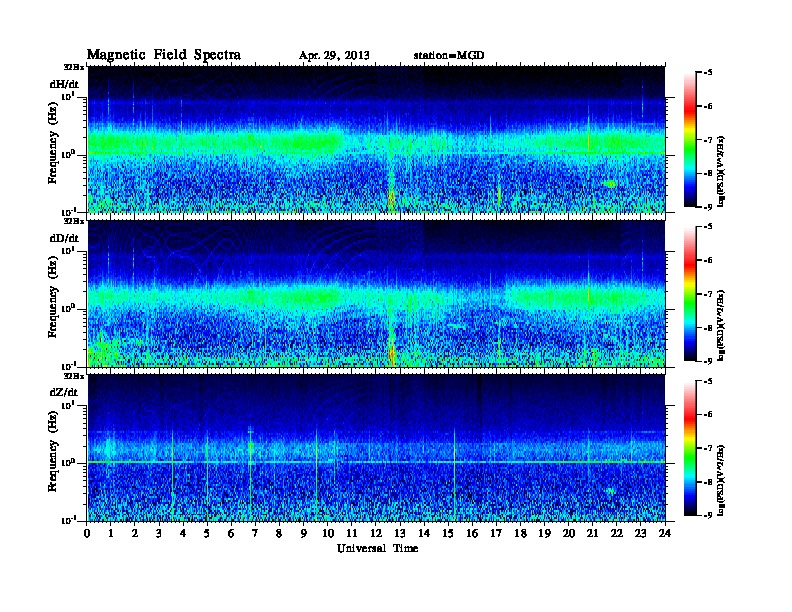Click the dD/dt panel color bar
This screenshot has height=612, width=792.
[690, 294]
